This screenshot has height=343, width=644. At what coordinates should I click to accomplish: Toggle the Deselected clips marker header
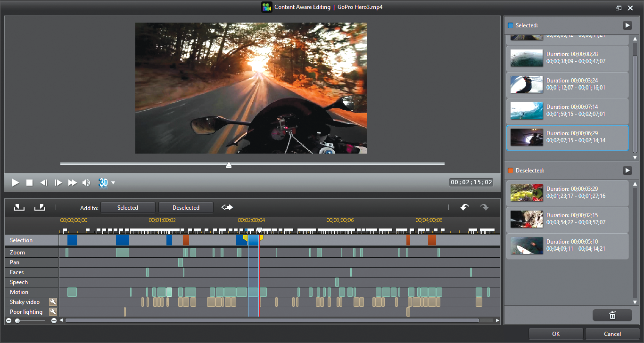511,171
